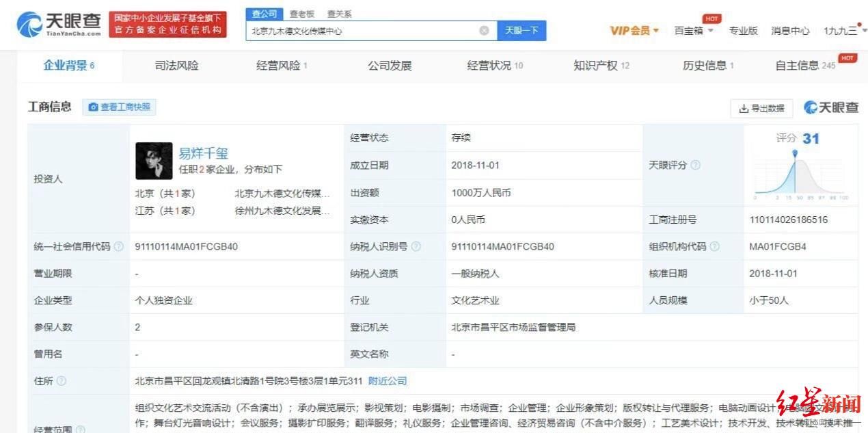Image resolution: width=868 pixels, height=433 pixels.
Task: Click the 成立日期 value 2018-11-01
Action: click(476, 166)
